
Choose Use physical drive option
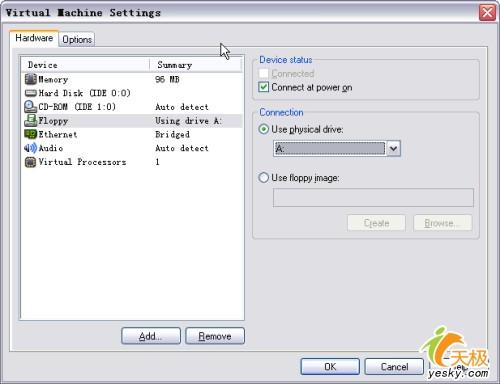click(263, 129)
